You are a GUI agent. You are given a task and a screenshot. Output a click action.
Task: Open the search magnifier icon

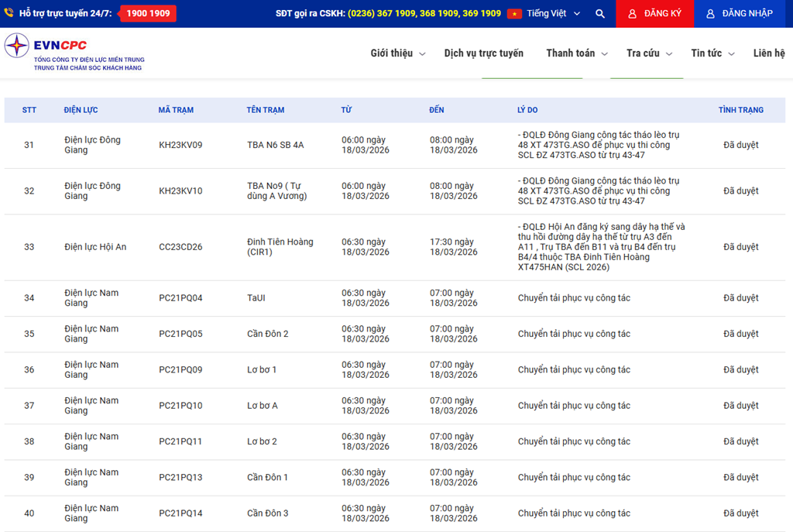(x=600, y=14)
